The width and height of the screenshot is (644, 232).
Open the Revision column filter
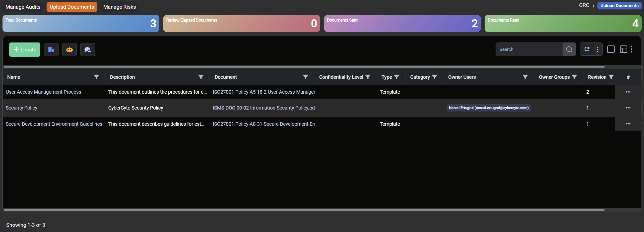pyautogui.click(x=611, y=77)
